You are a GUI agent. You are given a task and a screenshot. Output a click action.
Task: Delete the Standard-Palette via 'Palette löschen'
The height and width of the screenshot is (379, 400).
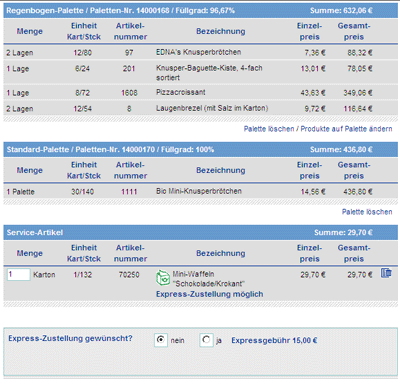pos(367,212)
